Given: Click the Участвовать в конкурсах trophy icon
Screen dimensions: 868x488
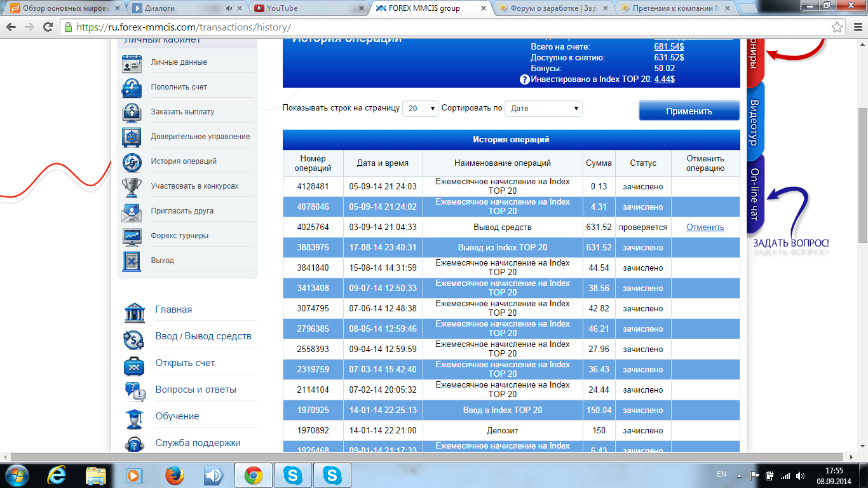Looking at the screenshot, I should (x=132, y=187).
